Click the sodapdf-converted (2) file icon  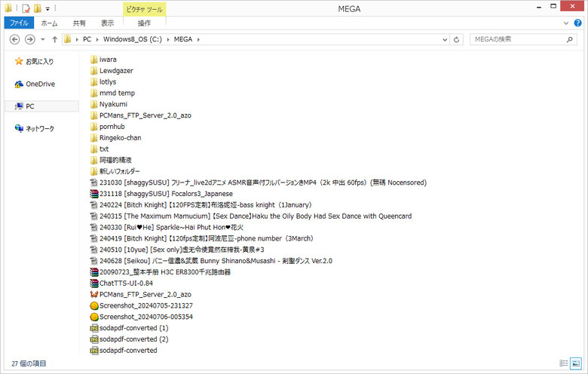click(x=94, y=339)
